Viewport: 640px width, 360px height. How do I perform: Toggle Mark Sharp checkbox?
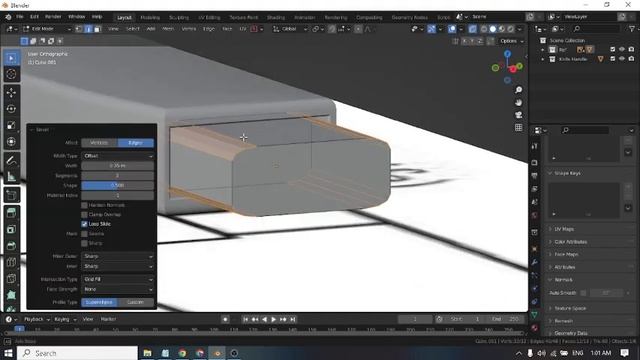click(x=84, y=243)
